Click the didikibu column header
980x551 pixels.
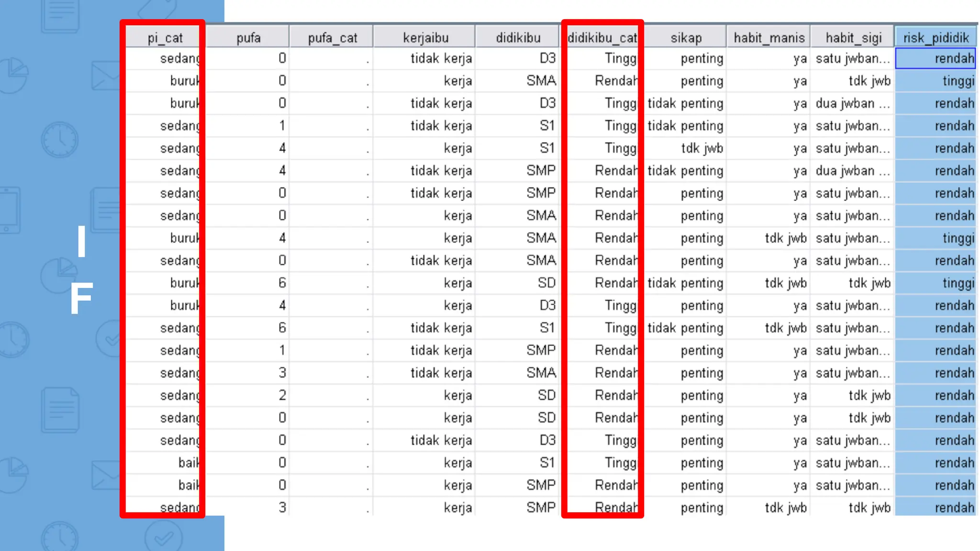point(518,38)
